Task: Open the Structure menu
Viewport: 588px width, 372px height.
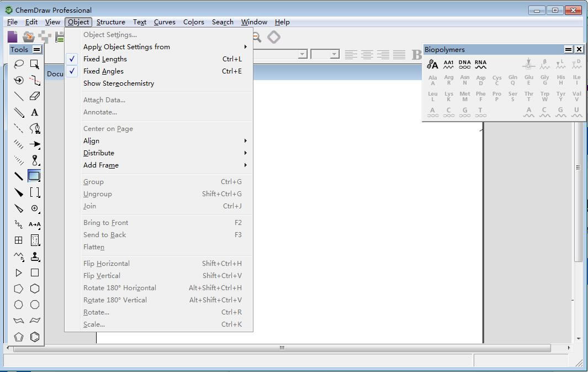Action: pyautogui.click(x=110, y=22)
